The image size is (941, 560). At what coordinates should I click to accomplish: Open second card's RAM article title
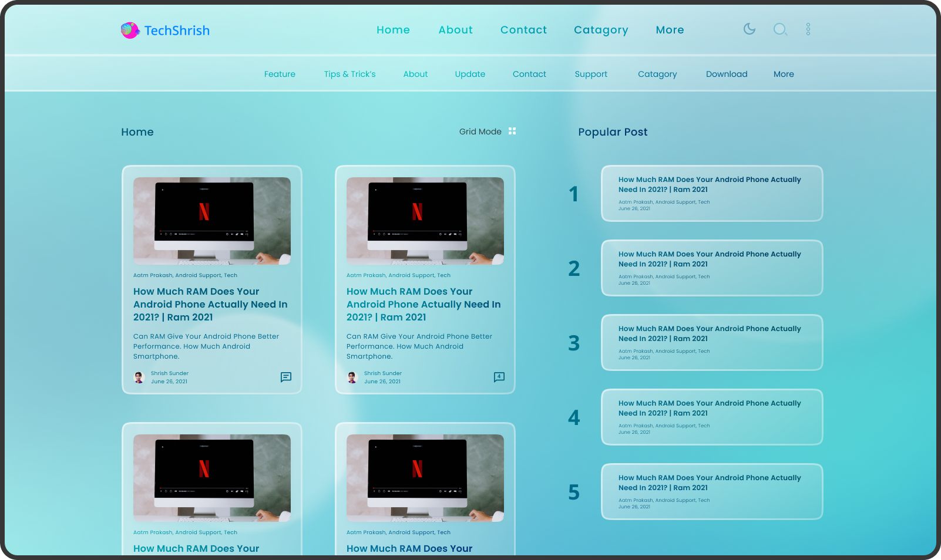(424, 304)
